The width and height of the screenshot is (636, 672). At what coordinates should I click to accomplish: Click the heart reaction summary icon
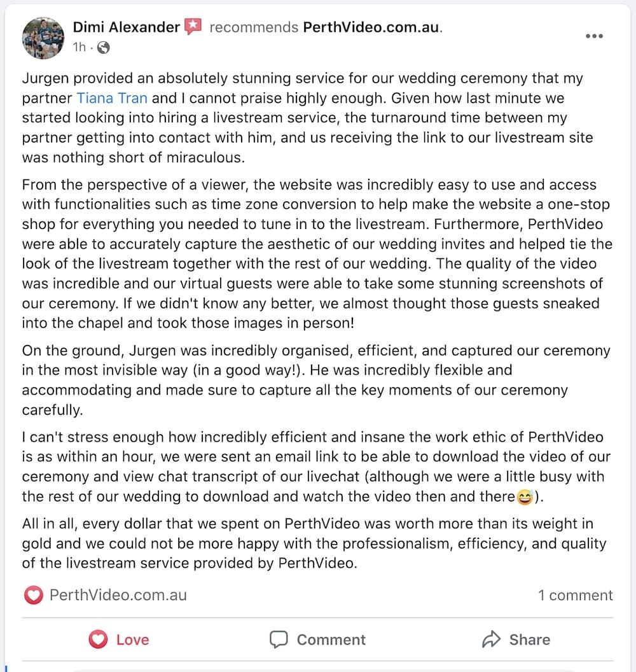33,595
